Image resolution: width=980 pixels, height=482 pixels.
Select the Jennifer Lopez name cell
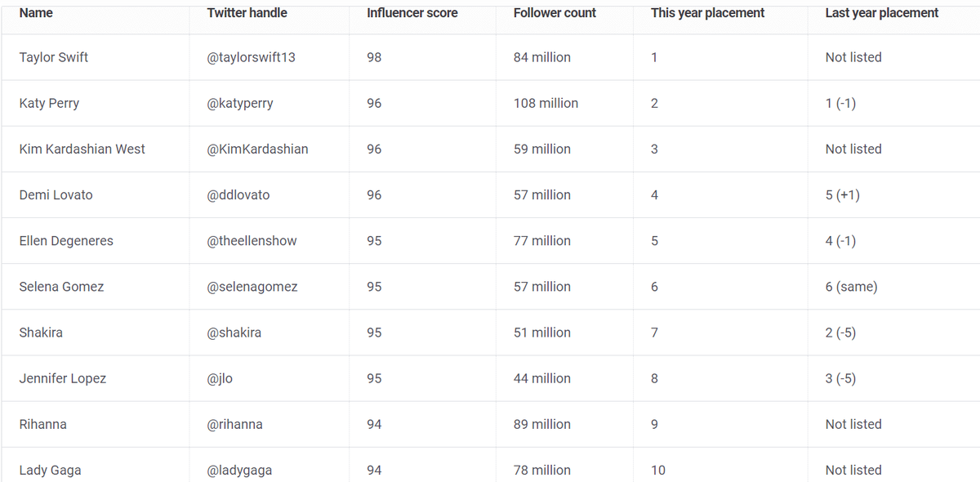coord(63,378)
